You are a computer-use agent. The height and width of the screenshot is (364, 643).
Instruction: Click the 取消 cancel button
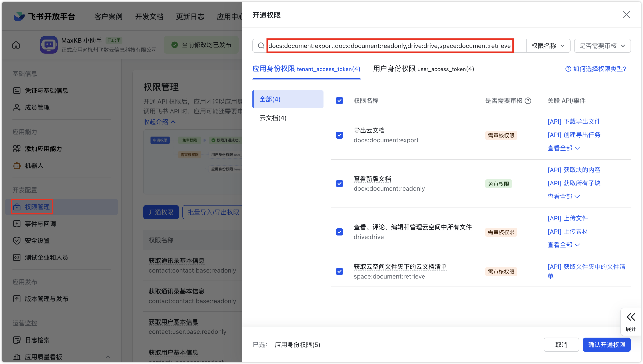[x=561, y=345]
